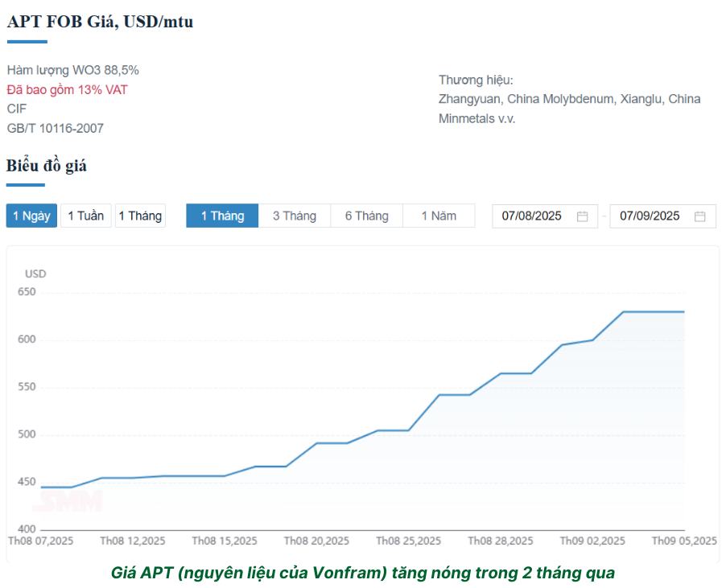This screenshot has width=726, height=588.
Task: Click the "Th09 02,2025" x-axis label
Action: [592, 541]
